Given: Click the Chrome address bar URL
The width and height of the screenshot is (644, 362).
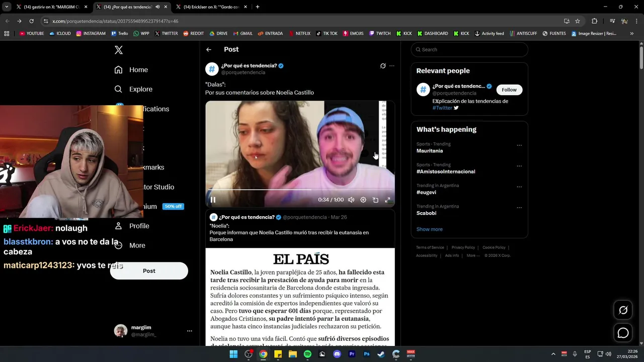Looking at the screenshot, I should click(115, 21).
